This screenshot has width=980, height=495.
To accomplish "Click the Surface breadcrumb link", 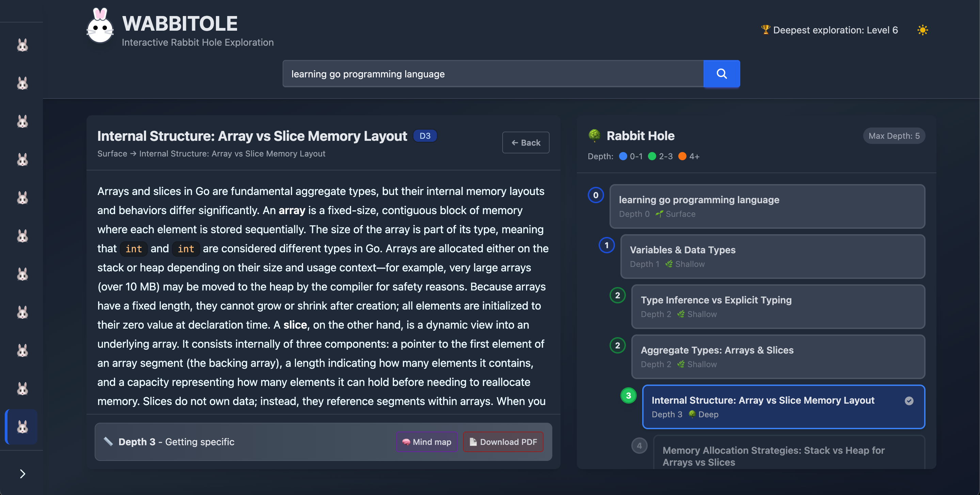I will [112, 153].
